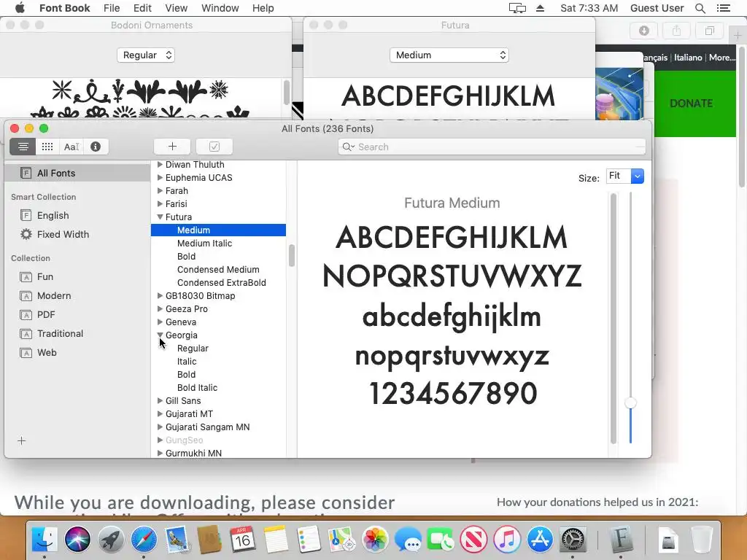Open the Window menu
This screenshot has width=747, height=560.
[220, 8]
